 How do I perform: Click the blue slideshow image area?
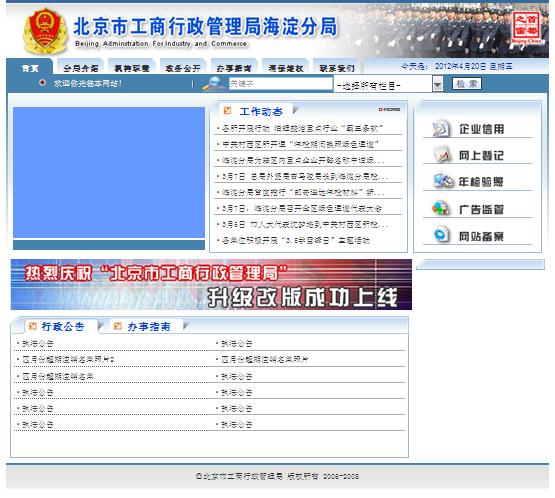[109, 172]
